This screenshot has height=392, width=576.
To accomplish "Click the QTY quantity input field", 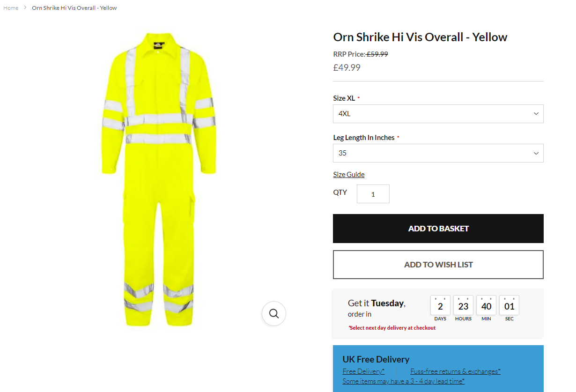I will 373,194.
